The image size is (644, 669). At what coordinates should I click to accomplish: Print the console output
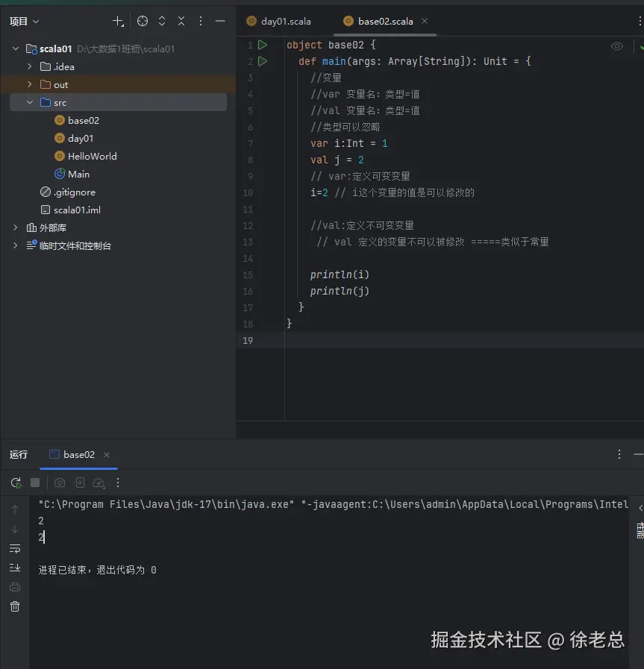coord(15,587)
